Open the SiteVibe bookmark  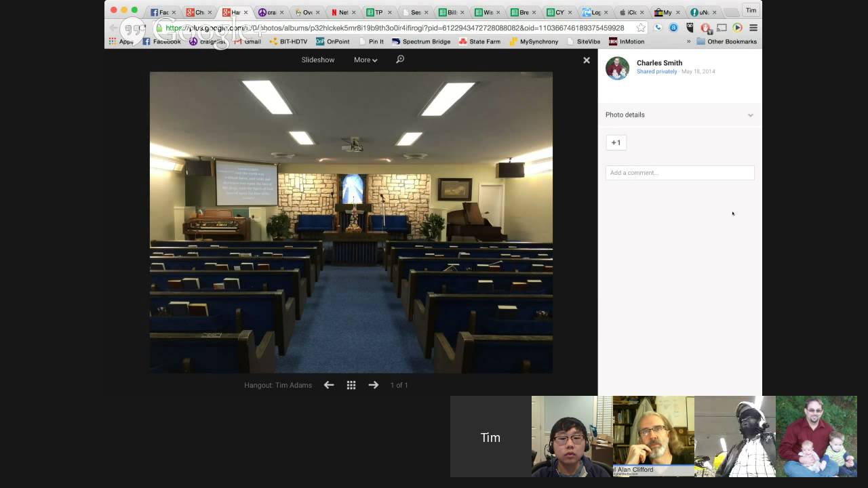583,41
